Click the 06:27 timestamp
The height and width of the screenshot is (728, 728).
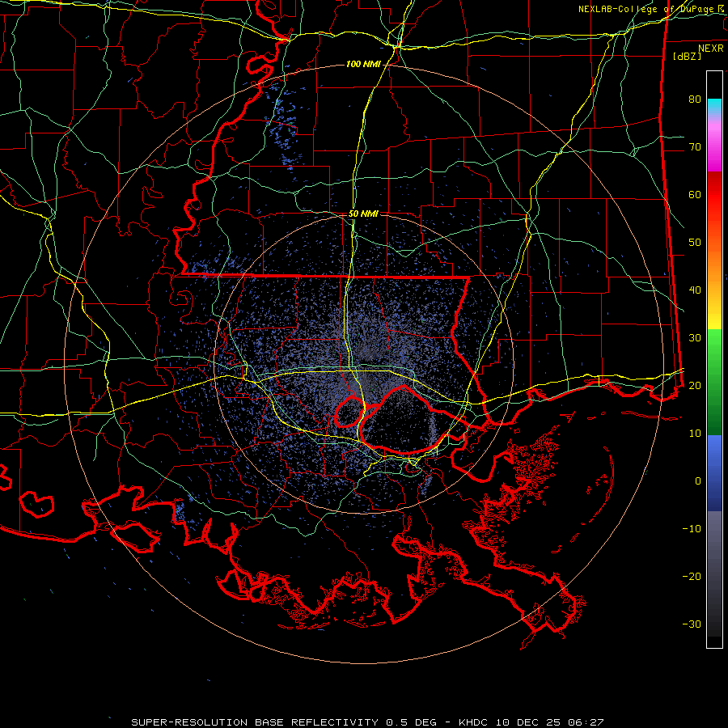point(585,722)
